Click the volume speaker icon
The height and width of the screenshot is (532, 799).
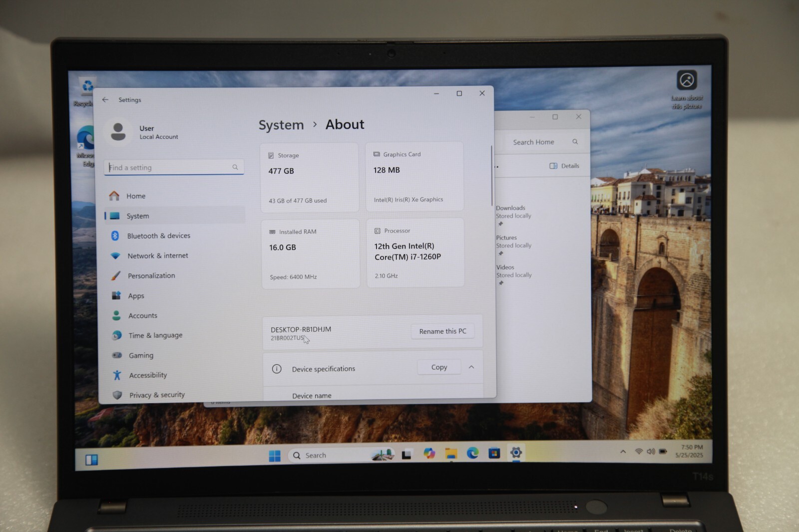tap(651, 451)
